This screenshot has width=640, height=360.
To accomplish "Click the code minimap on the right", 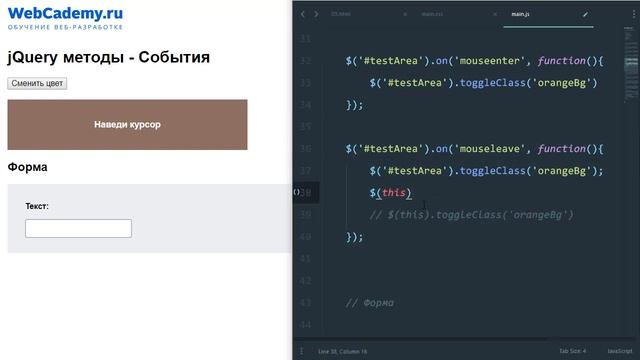I will click(x=631, y=64).
